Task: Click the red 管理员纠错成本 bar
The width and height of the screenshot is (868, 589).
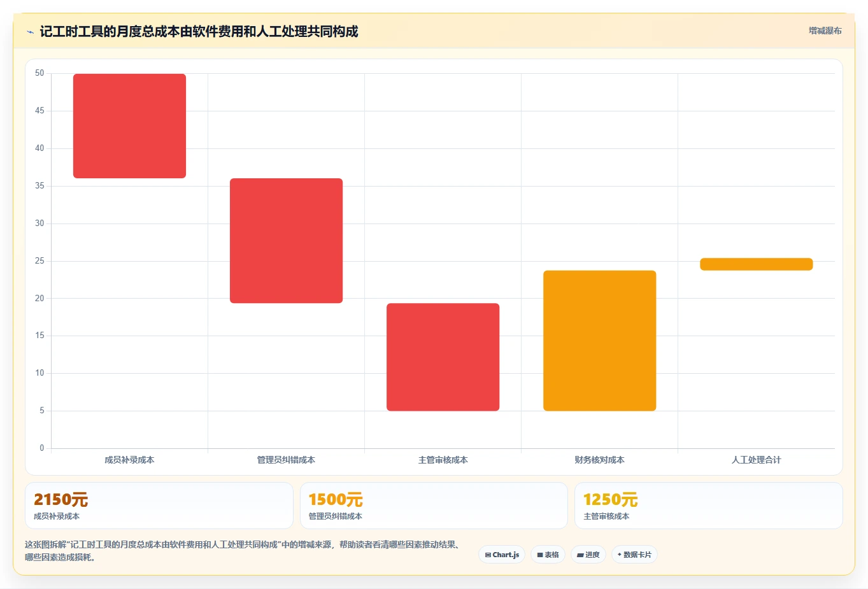Action: [286, 241]
